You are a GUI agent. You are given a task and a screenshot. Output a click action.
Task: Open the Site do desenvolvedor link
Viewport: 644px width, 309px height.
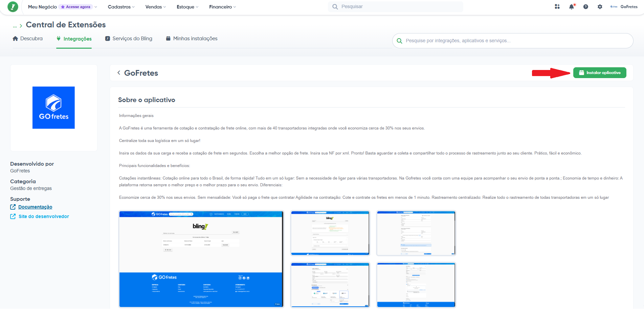coord(44,216)
